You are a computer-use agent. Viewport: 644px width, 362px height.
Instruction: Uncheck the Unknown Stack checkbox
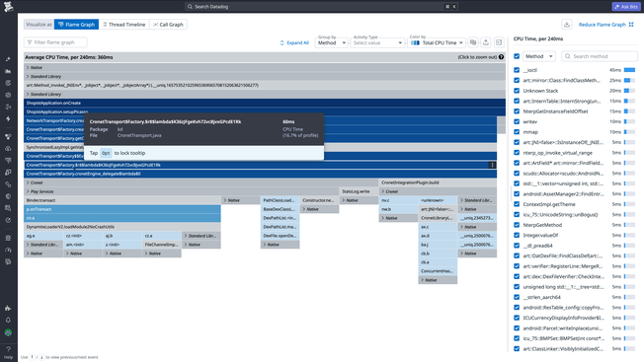[x=517, y=91]
